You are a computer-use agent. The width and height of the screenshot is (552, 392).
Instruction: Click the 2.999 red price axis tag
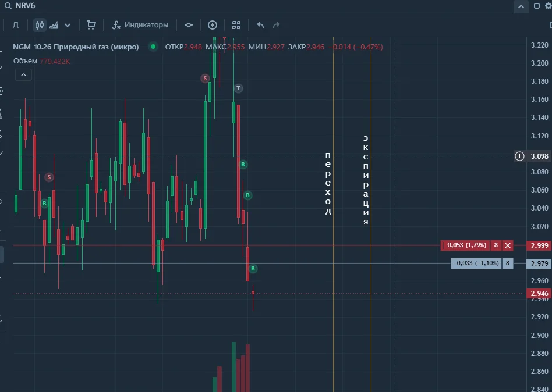point(539,246)
